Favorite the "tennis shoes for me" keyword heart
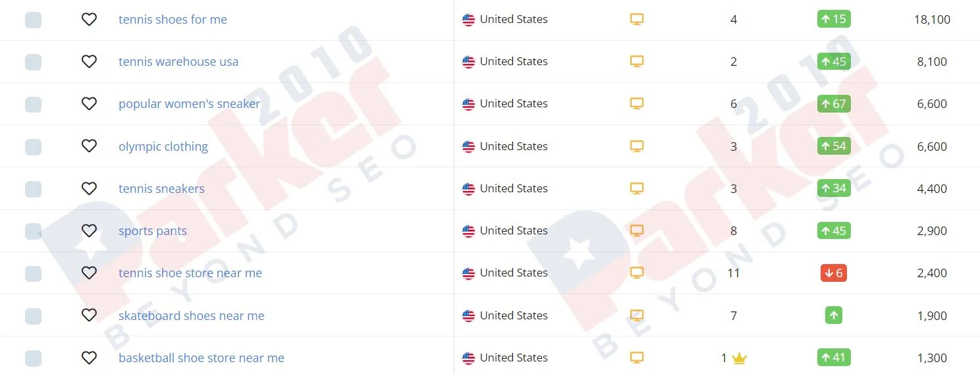 pyautogui.click(x=89, y=20)
